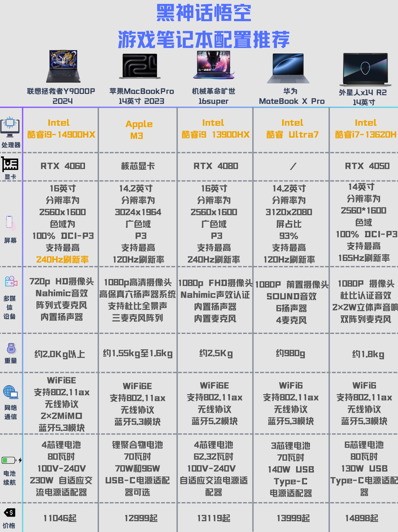Screen dimensions: 398x532
Task: Click the black price tag icon
Action: 10,512
